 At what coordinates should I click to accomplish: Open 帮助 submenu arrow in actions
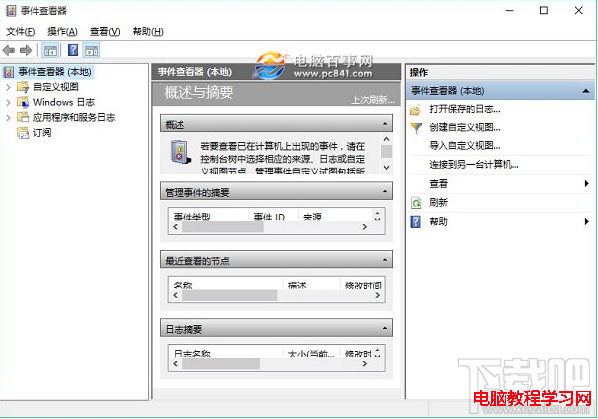click(x=587, y=221)
